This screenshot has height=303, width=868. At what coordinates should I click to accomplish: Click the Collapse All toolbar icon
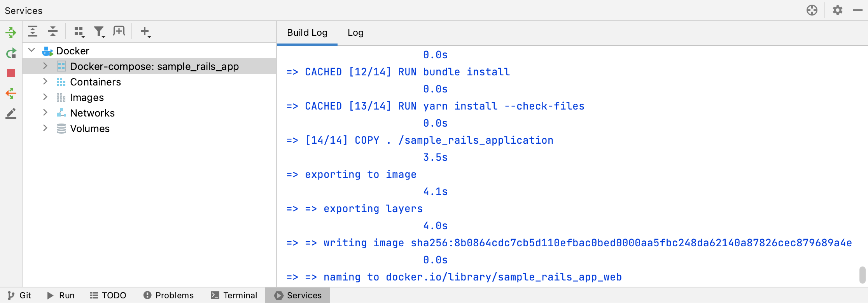pyautogui.click(x=53, y=31)
